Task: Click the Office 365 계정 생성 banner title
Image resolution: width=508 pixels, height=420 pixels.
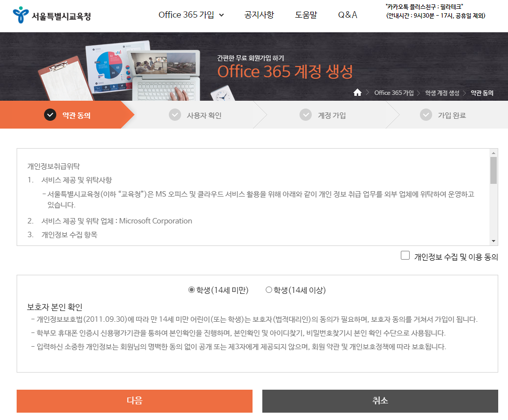Action: point(285,71)
